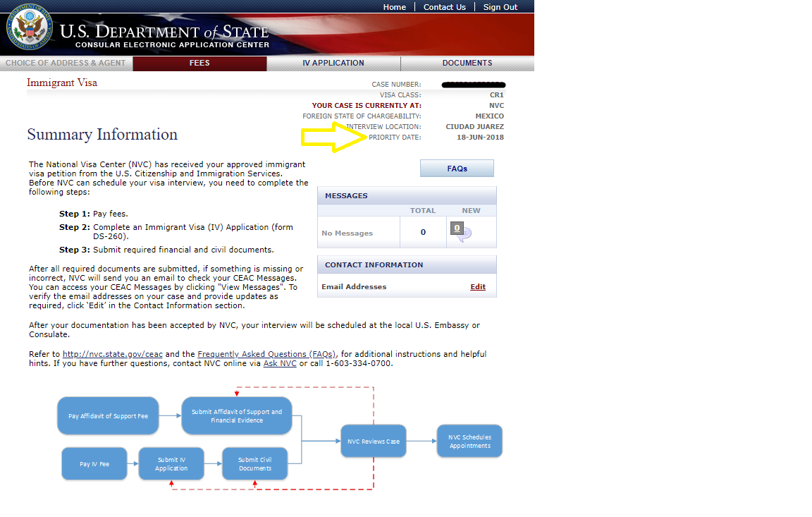812x517 pixels.
Task: Click the NVC current case location value
Action: [497, 105]
